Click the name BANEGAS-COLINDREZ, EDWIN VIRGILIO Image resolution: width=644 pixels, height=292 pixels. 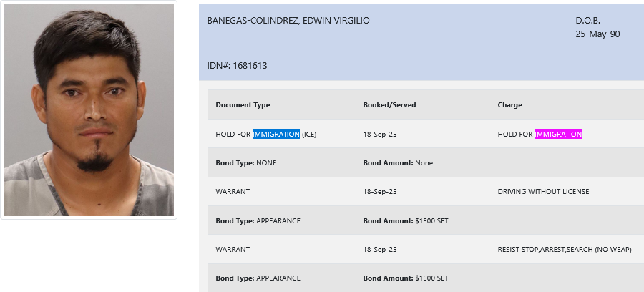(x=288, y=21)
